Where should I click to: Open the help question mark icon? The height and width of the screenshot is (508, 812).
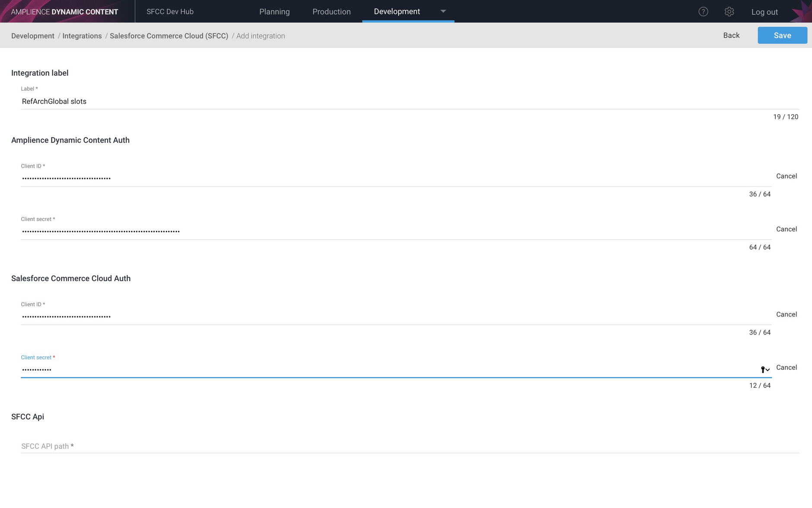click(x=703, y=12)
